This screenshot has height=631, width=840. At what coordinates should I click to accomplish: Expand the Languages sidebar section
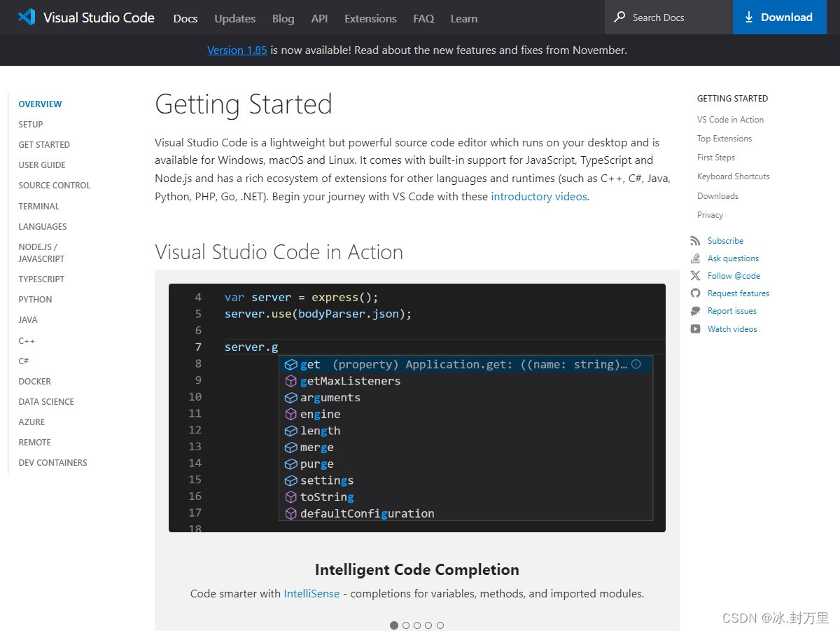click(43, 226)
